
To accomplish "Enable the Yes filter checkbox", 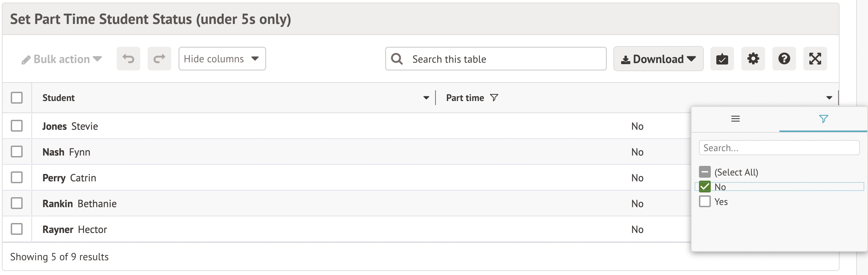I will (x=705, y=202).
